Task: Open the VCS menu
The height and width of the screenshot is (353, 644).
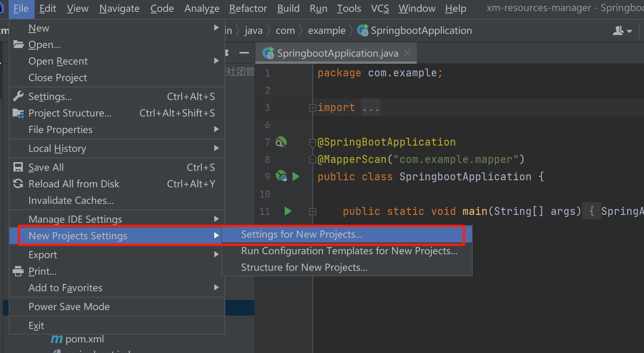Action: tap(380, 9)
